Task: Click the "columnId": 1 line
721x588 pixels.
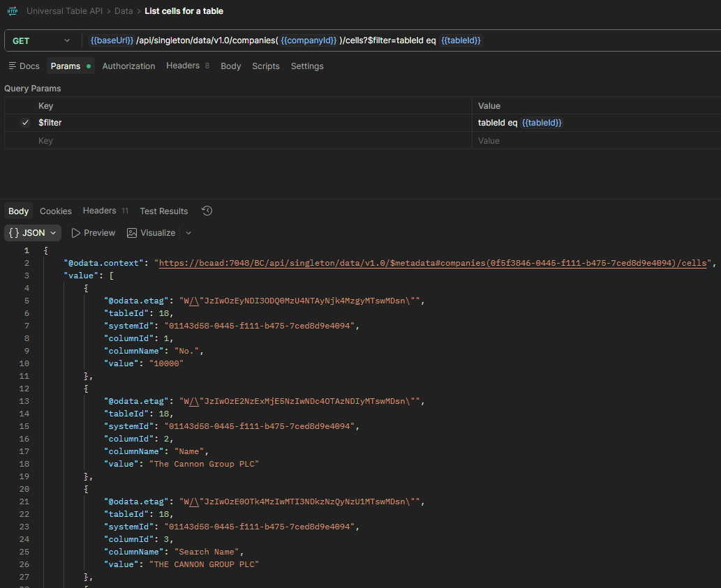Action: [138, 338]
